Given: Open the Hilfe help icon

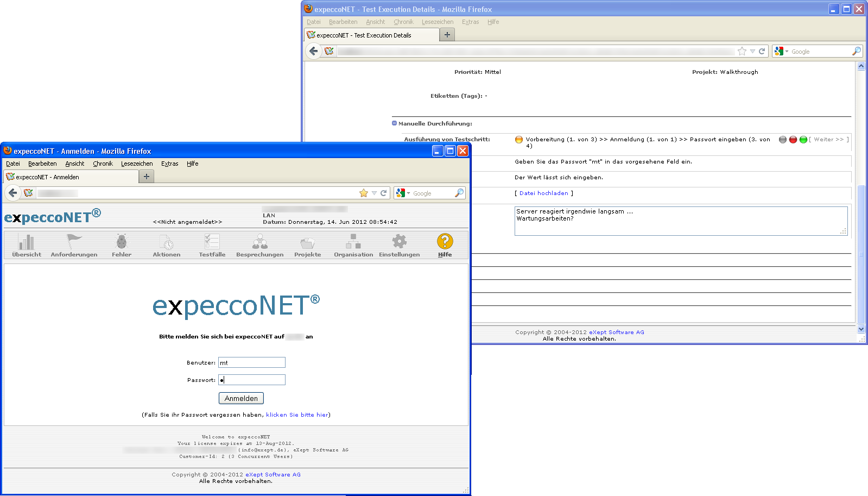Looking at the screenshot, I should (445, 242).
